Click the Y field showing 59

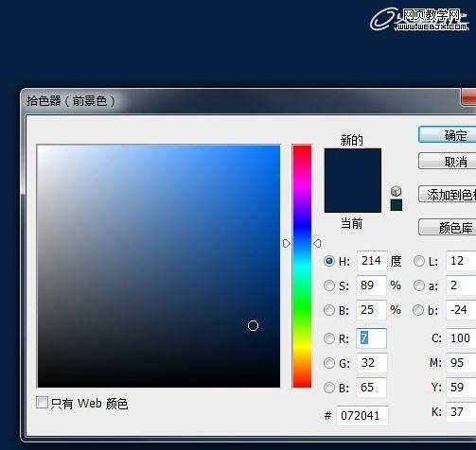point(461,388)
